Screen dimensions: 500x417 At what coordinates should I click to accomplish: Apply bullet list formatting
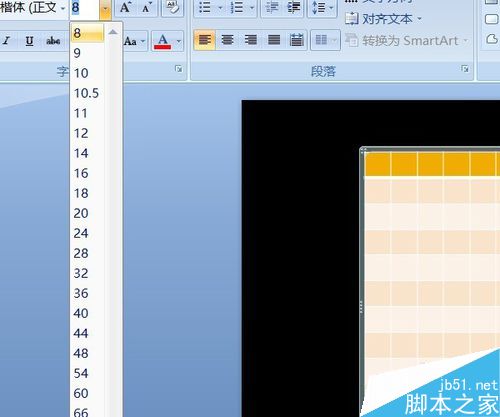coord(205,7)
